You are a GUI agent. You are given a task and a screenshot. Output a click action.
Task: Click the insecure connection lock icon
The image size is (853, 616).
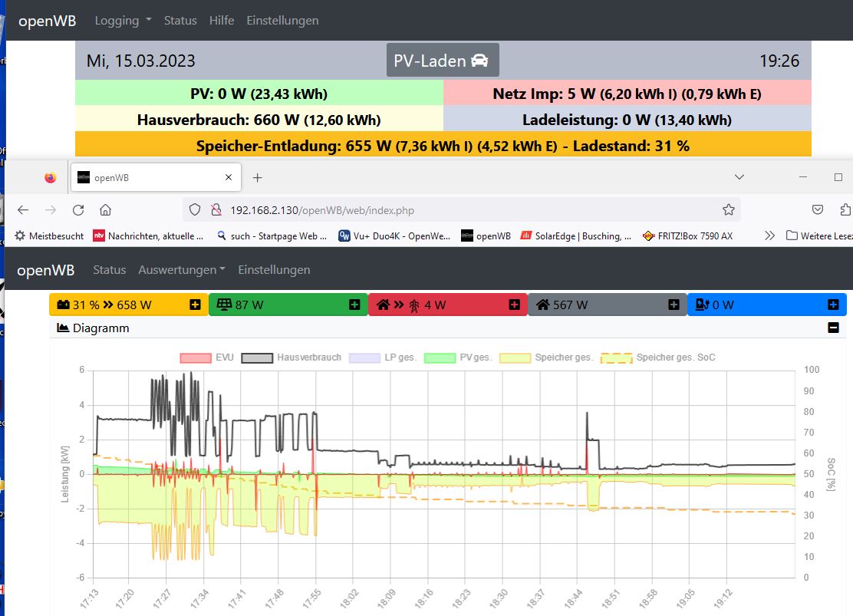216,209
